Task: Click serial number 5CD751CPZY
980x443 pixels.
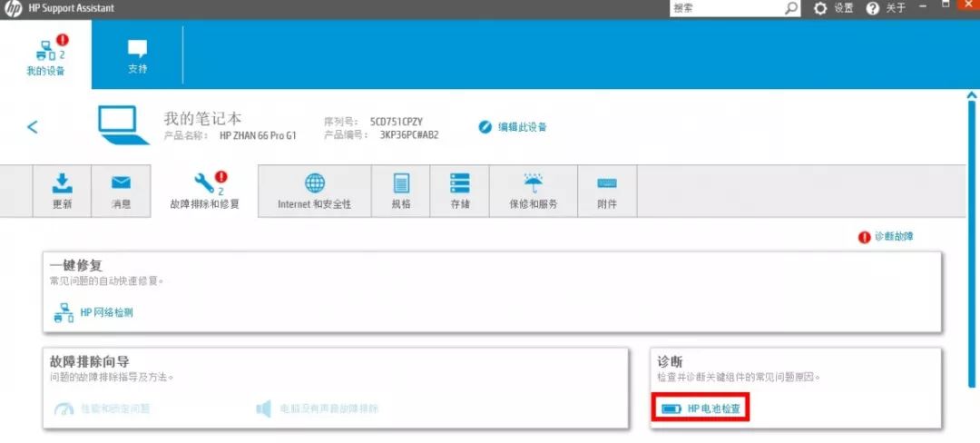Action: coord(397,122)
